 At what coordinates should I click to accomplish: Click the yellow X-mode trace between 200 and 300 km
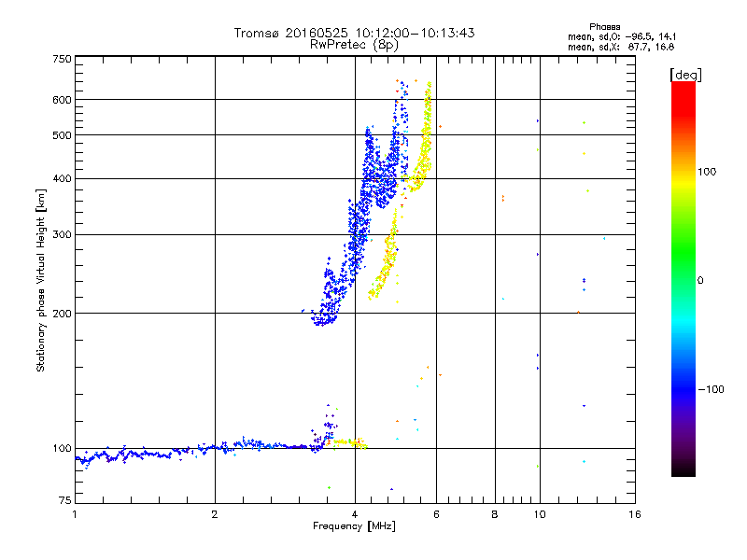click(x=387, y=262)
